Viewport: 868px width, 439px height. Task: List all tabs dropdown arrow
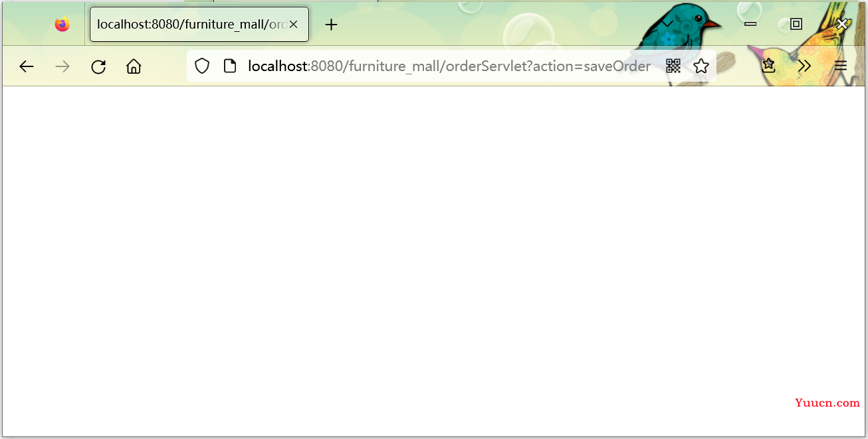(x=667, y=23)
